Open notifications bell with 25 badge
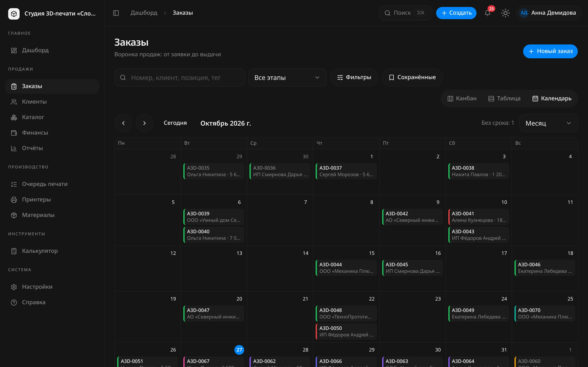 click(487, 13)
